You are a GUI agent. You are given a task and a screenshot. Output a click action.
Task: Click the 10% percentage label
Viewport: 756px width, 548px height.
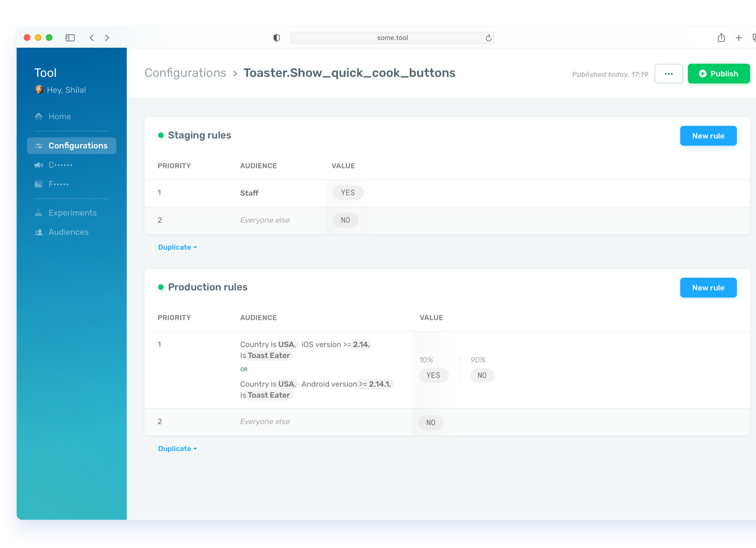click(x=426, y=360)
